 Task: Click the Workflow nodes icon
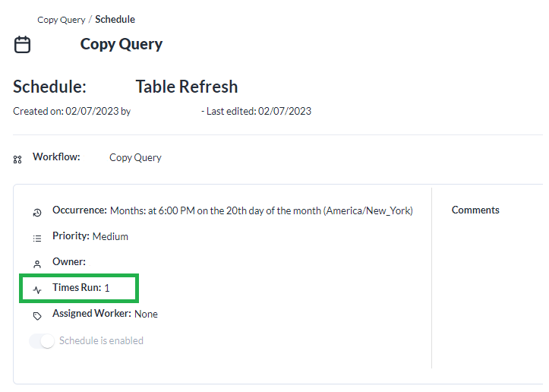point(17,160)
